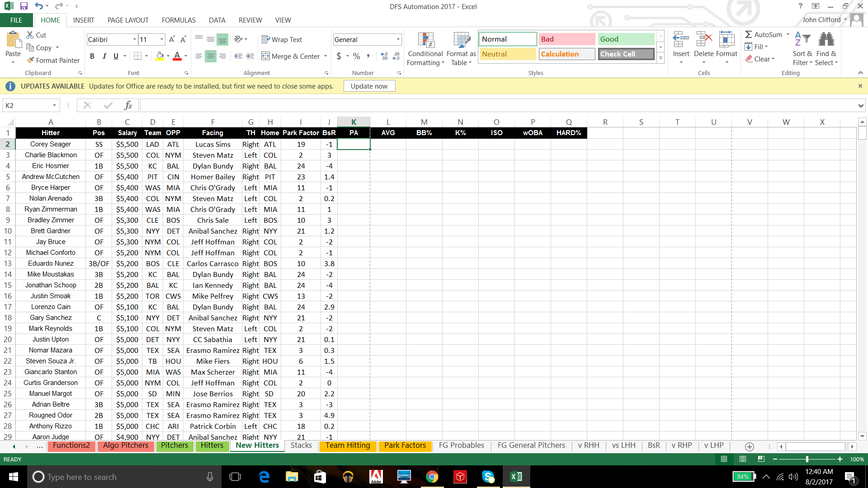Toggle Align Right alignment
The height and width of the screenshot is (488, 868).
222,56
